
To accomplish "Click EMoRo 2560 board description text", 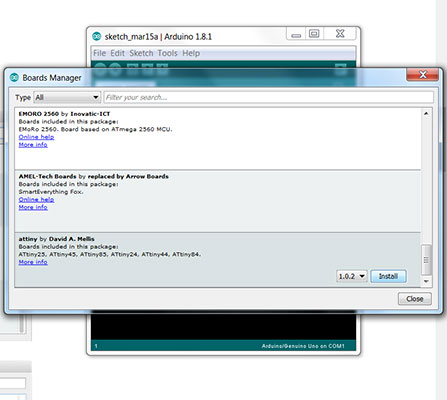I will coord(96,129).
